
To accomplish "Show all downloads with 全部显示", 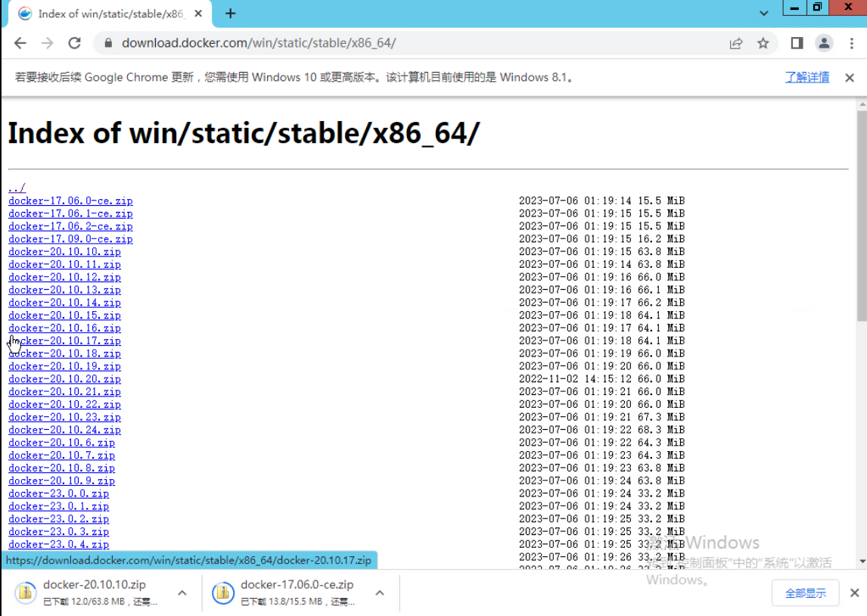I will 806,593.
